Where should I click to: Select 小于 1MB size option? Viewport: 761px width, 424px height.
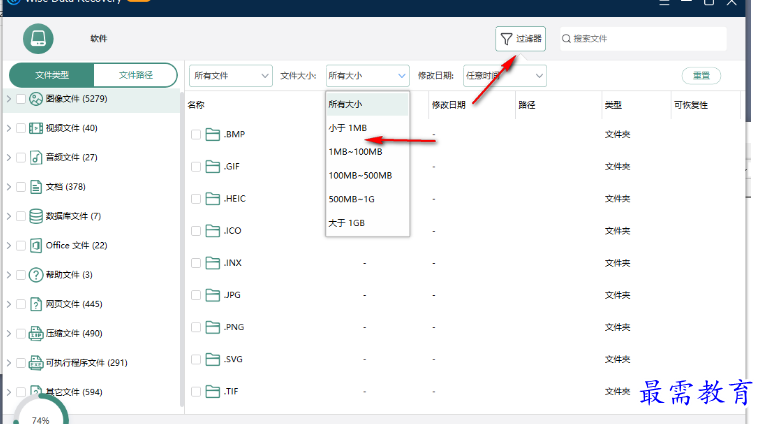click(367, 128)
